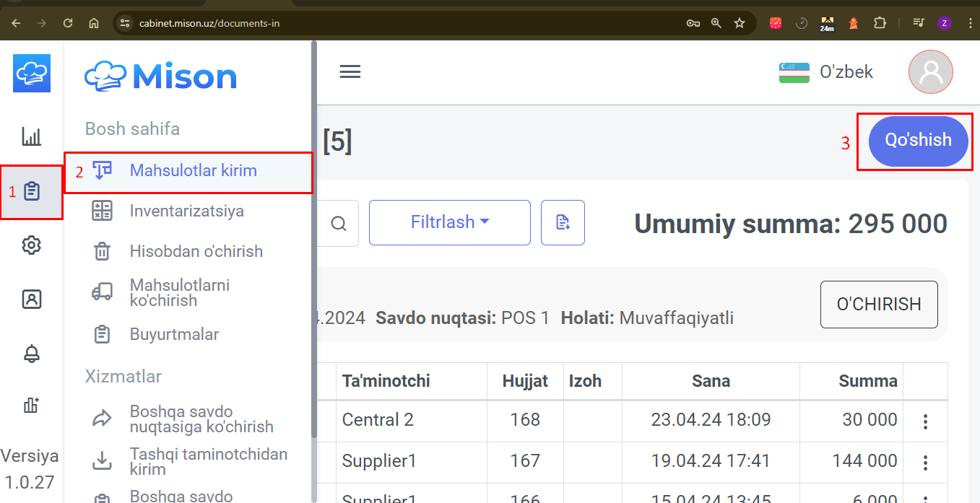
Task: Open the Filtrlash dropdown
Action: click(x=450, y=222)
